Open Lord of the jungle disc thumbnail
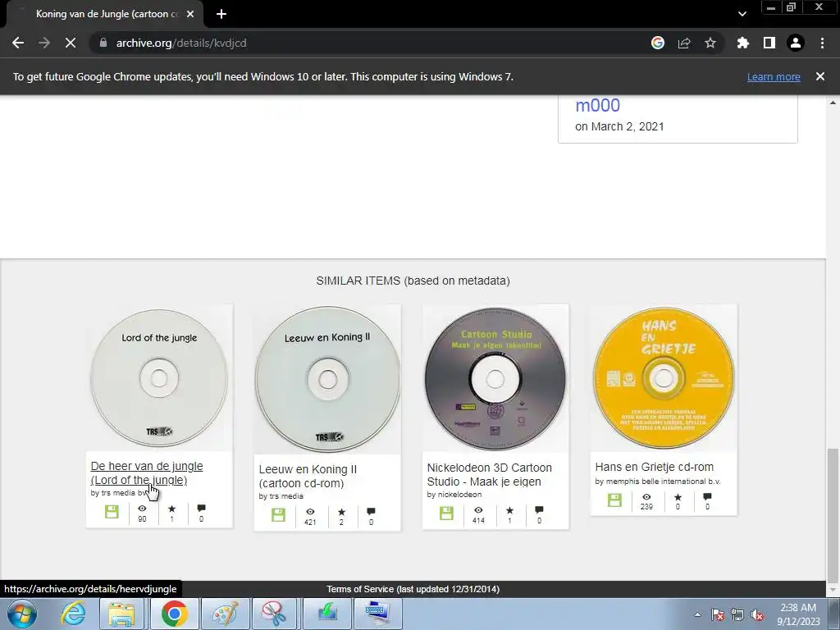840x630 pixels. pyautogui.click(x=159, y=378)
